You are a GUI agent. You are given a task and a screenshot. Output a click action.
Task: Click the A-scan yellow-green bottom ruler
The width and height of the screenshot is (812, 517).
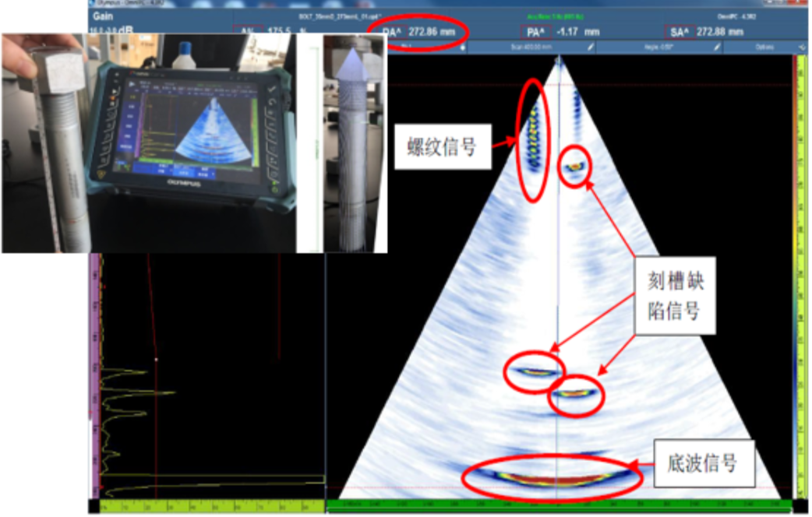click(x=212, y=506)
